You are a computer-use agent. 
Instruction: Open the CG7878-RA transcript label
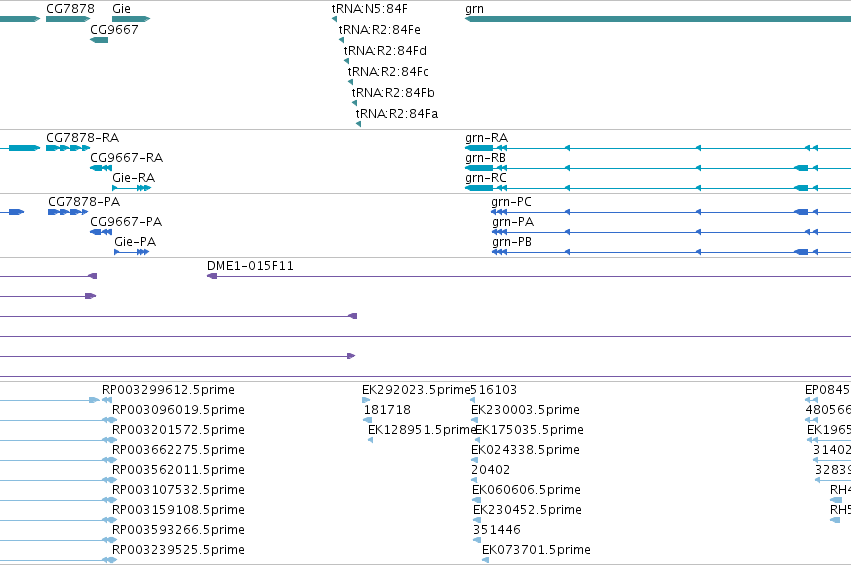tap(82, 137)
